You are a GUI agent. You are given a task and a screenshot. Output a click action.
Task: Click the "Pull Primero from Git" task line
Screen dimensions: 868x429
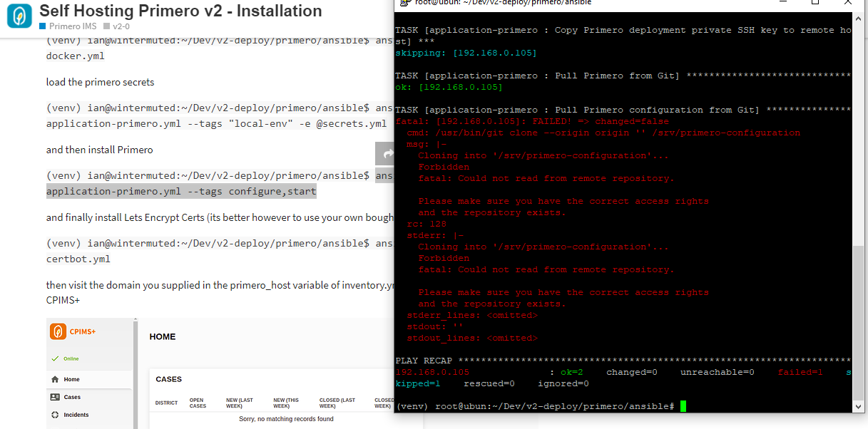(x=623, y=76)
